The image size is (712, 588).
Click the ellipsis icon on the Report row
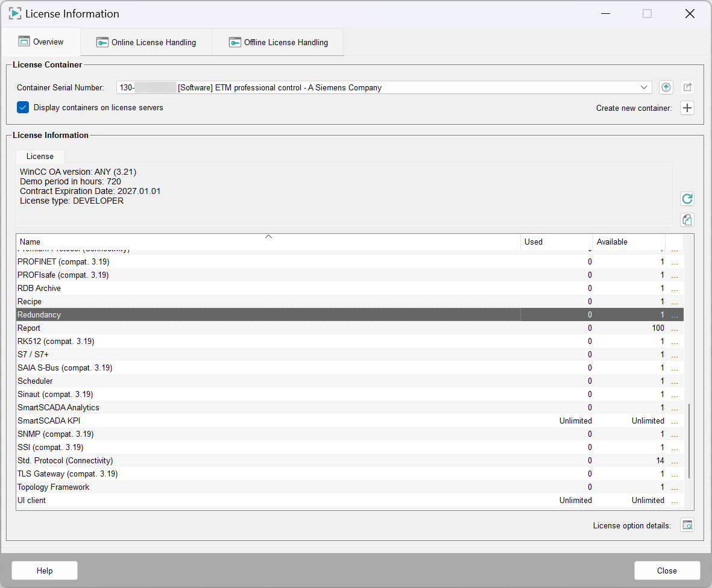point(675,328)
